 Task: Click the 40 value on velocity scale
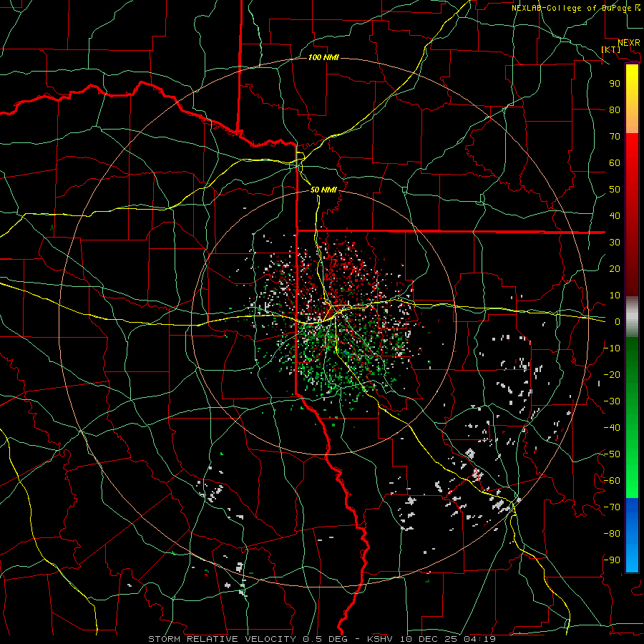[615, 215]
